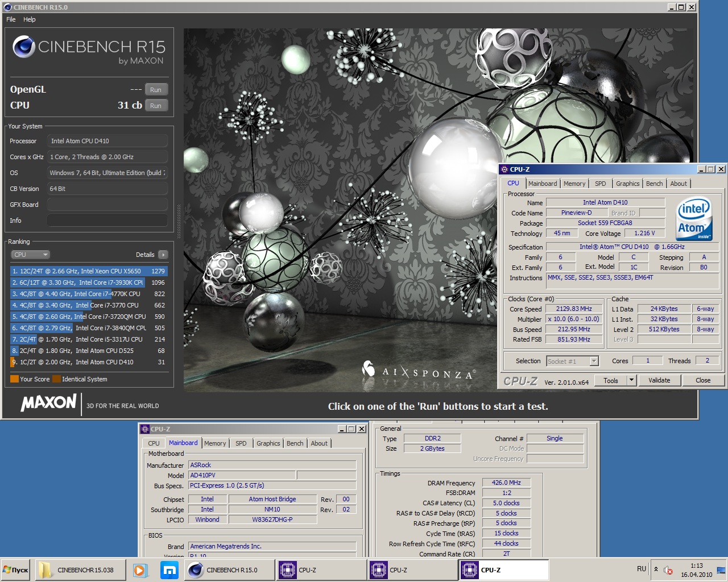Open the Start menu button labeled Пуск
The width and height of the screenshot is (728, 582).
(x=16, y=570)
